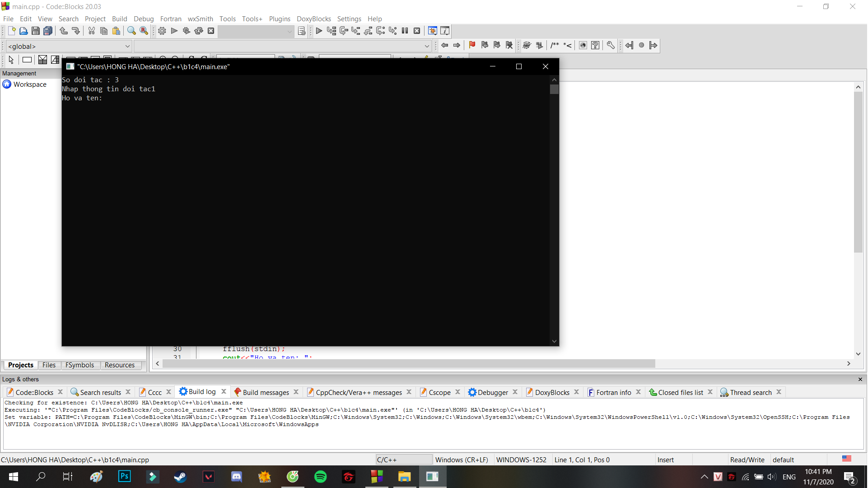Click the console window vertical scrollbar thumb

point(554,89)
